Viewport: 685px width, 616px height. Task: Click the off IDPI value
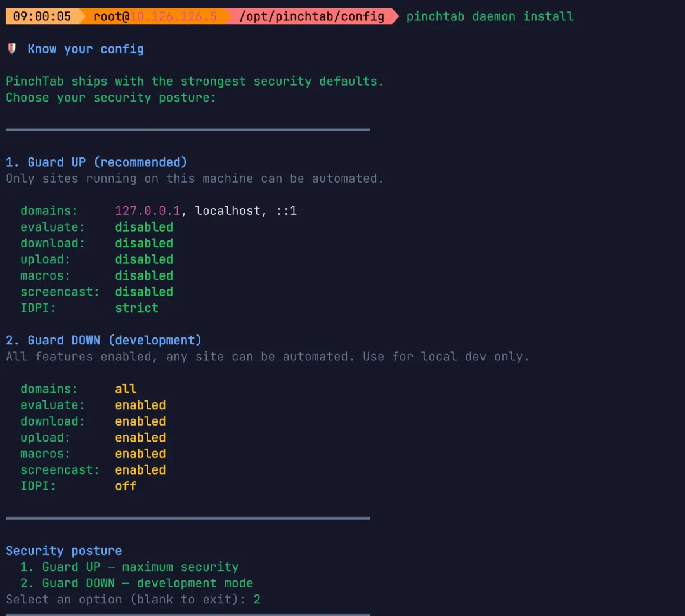pyautogui.click(x=126, y=485)
